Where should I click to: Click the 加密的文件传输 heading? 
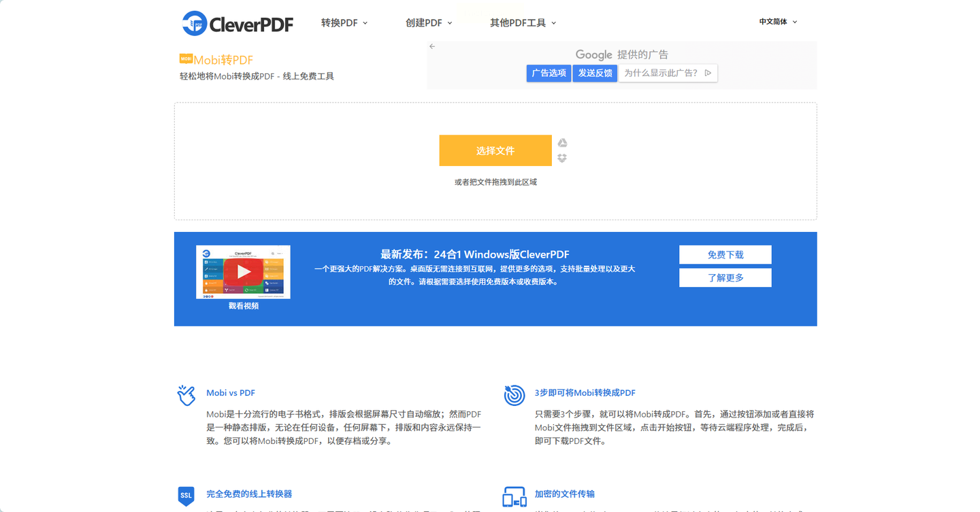click(x=565, y=494)
